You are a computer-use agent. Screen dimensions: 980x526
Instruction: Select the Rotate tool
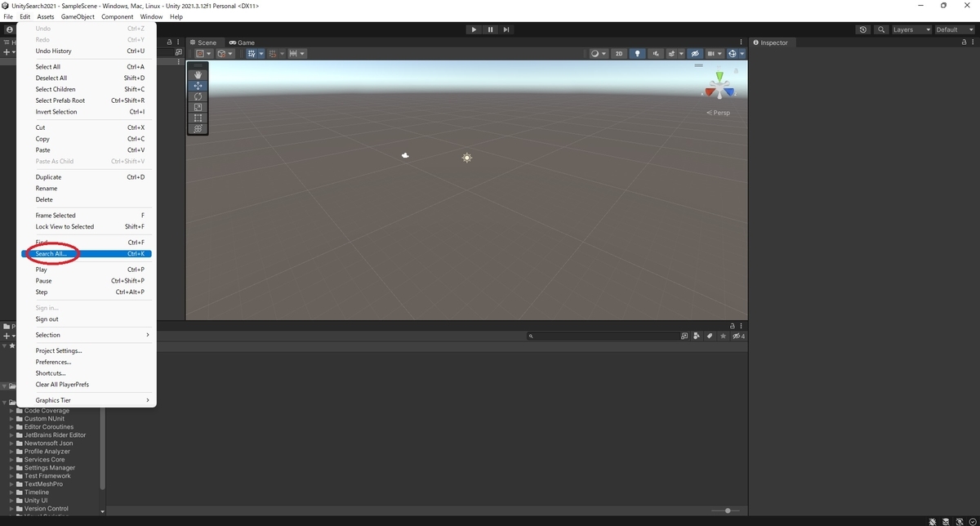[x=197, y=96]
